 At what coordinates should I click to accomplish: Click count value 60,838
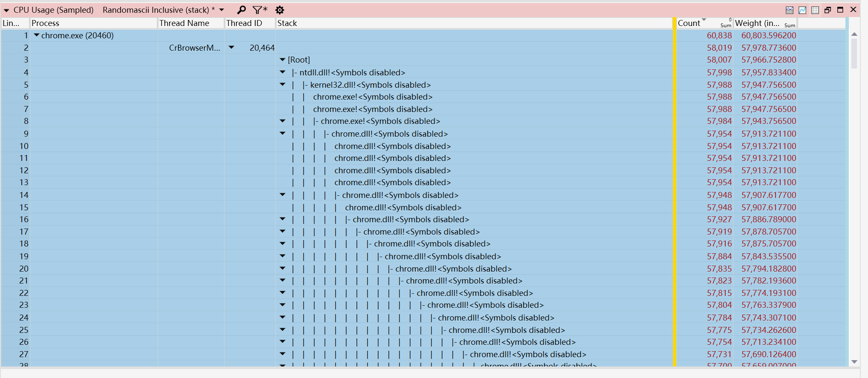click(x=719, y=35)
